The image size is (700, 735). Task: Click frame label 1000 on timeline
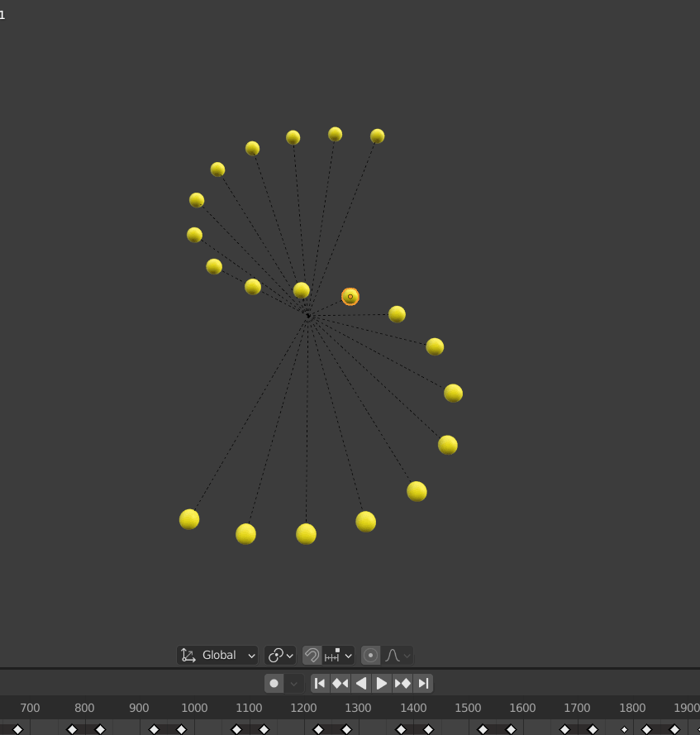coord(194,708)
